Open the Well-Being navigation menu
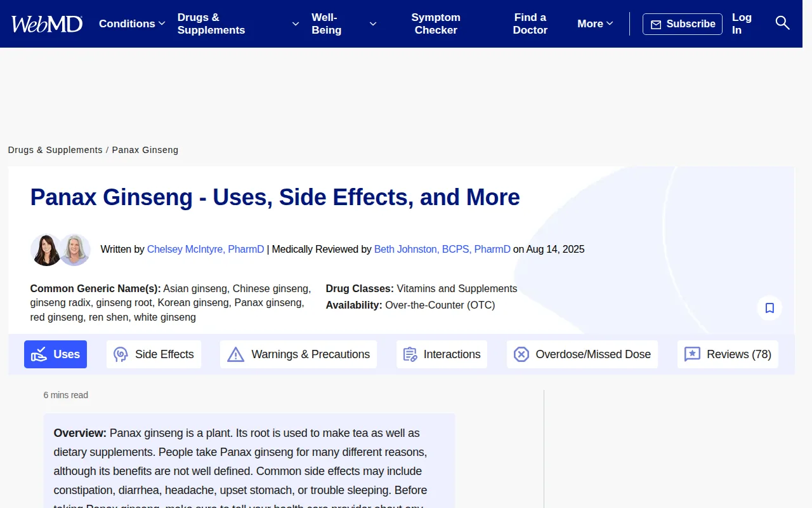 coord(344,23)
